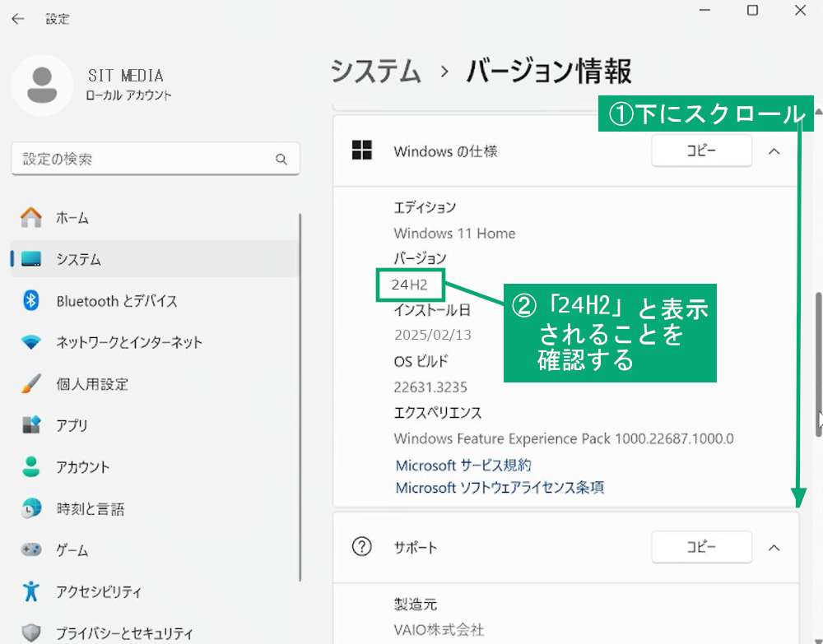Open アカウント settings

coord(155,466)
